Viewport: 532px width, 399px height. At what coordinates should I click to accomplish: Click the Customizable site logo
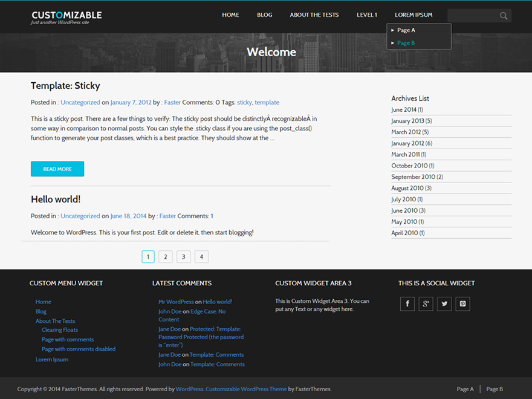(66, 18)
